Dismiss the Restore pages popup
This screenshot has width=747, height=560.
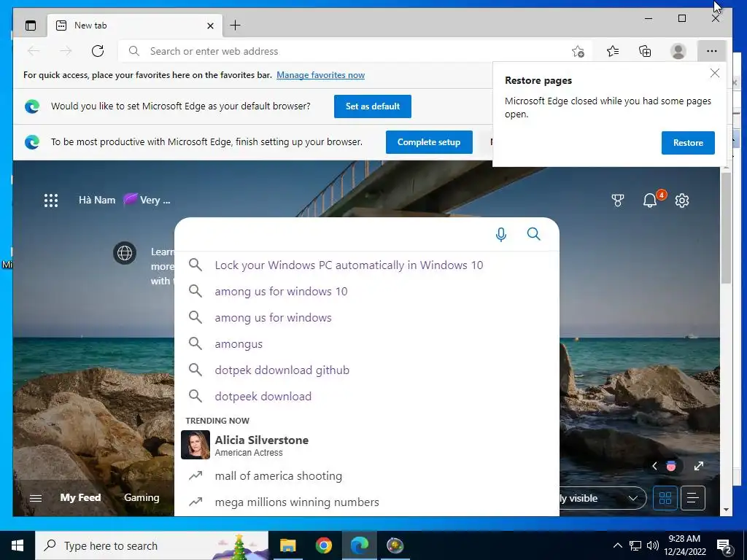pos(715,73)
